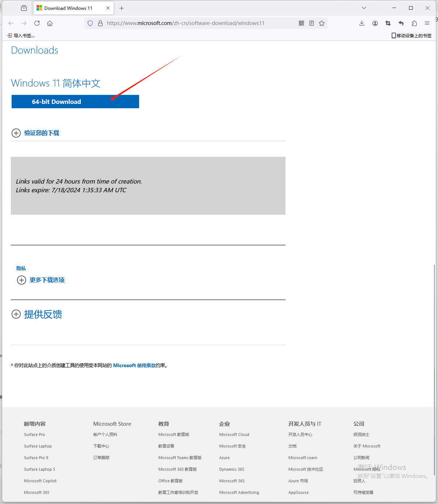438x504 pixels.
Task: Open Surface Pro footer link
Action: (x=34, y=434)
